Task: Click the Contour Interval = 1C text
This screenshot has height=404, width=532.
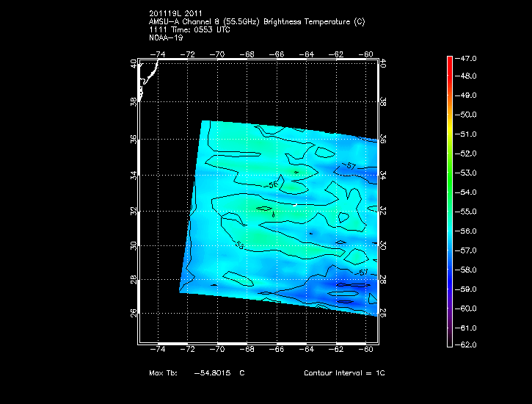Action: click(343, 373)
